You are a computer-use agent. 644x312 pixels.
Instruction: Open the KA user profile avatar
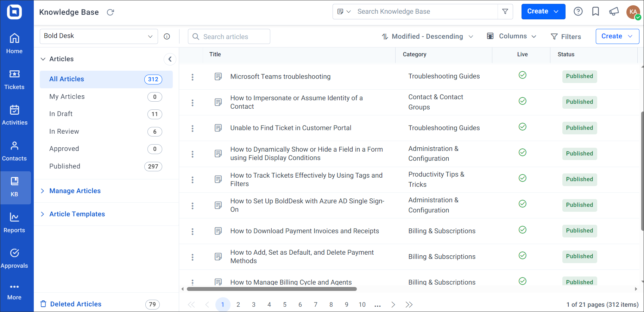633,12
